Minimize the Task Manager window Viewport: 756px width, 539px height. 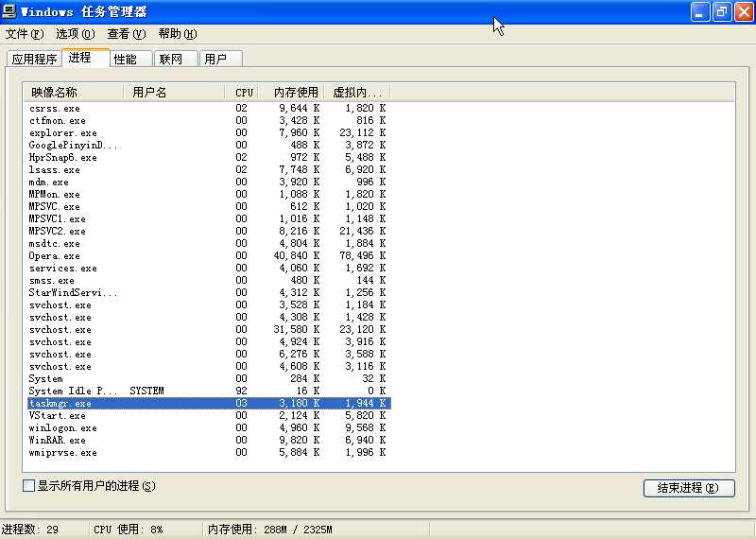pyautogui.click(x=699, y=11)
